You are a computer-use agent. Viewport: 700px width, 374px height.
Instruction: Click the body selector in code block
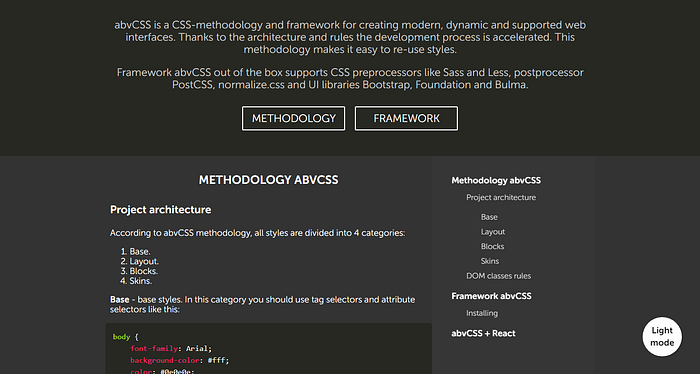click(x=121, y=337)
